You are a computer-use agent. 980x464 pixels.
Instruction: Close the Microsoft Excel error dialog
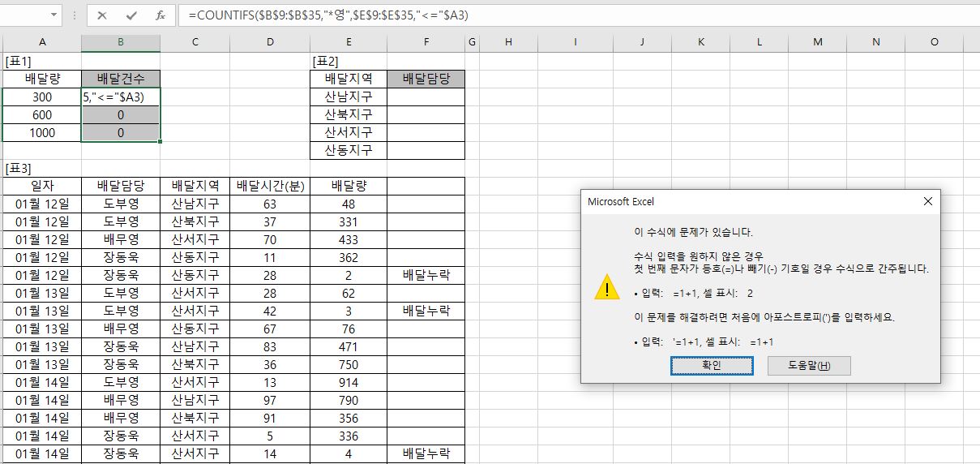click(x=927, y=201)
